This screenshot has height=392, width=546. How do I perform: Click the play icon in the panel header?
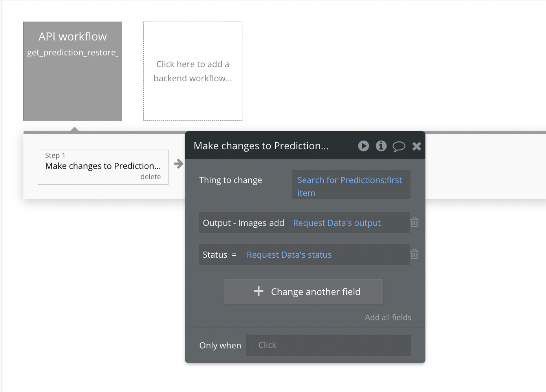coord(363,146)
